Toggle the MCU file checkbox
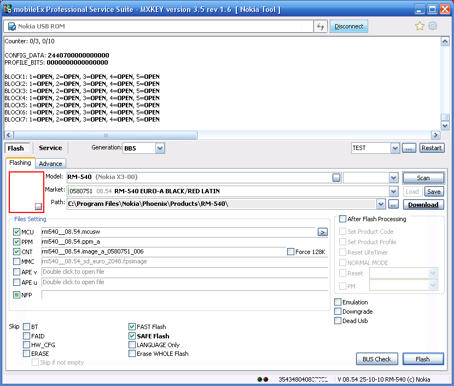 point(17,232)
